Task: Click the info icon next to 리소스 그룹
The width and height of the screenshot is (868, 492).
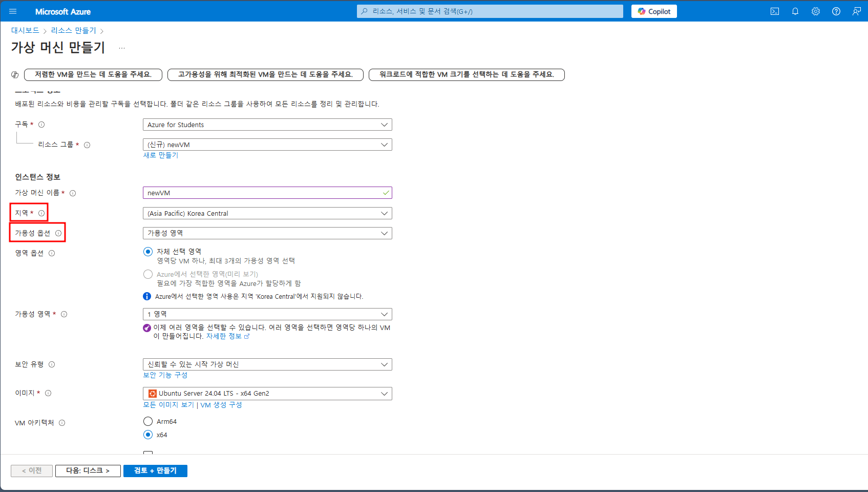Action: [87, 145]
